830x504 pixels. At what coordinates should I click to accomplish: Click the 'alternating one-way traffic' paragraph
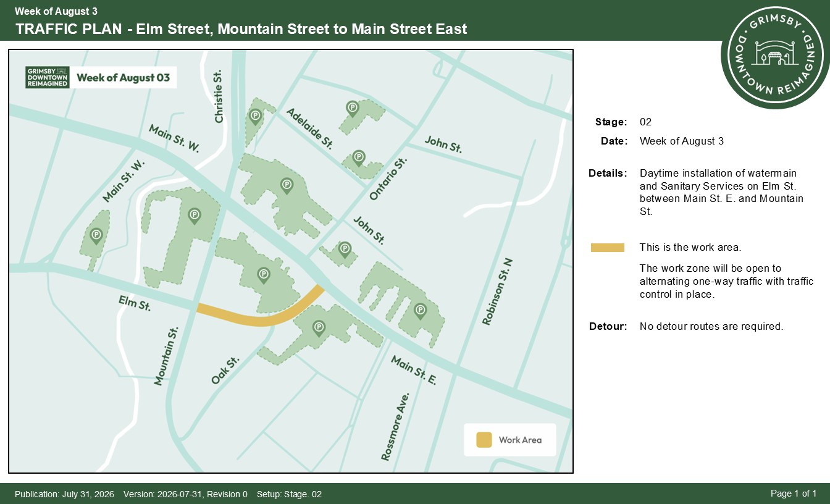(x=727, y=282)
